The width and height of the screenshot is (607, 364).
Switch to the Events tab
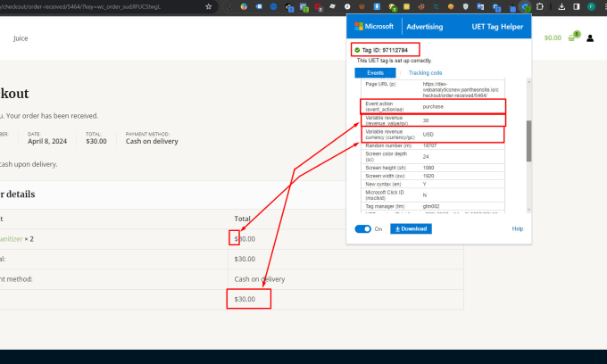(x=375, y=73)
